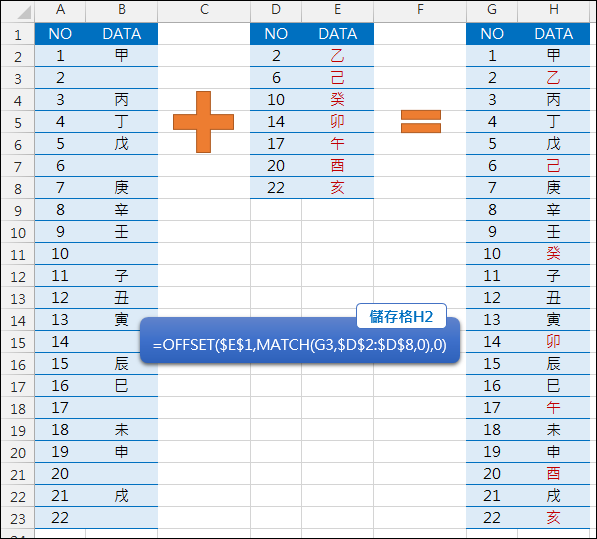Select cell B8 containing 庚
This screenshot has height=539, width=597.
point(122,188)
